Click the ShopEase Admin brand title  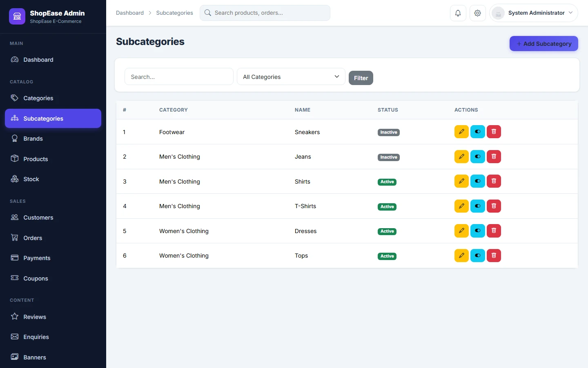57,13
